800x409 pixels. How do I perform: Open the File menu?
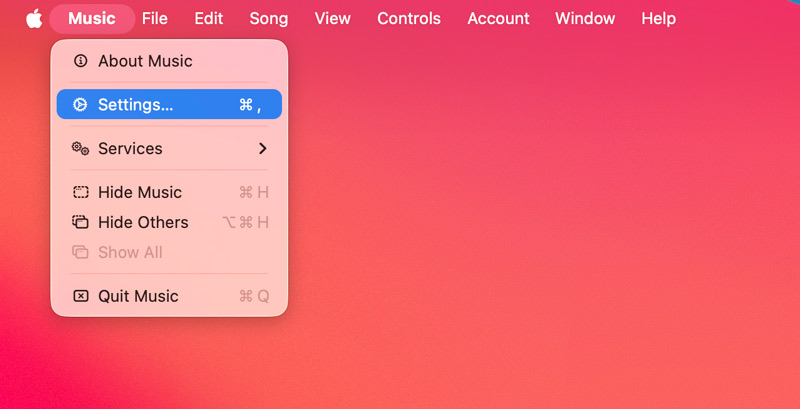(x=155, y=19)
